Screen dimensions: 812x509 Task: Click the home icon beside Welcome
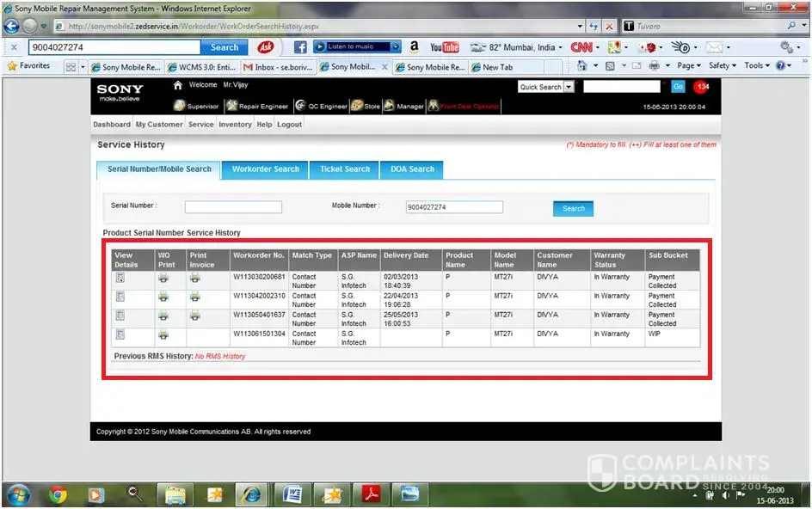[x=178, y=85]
